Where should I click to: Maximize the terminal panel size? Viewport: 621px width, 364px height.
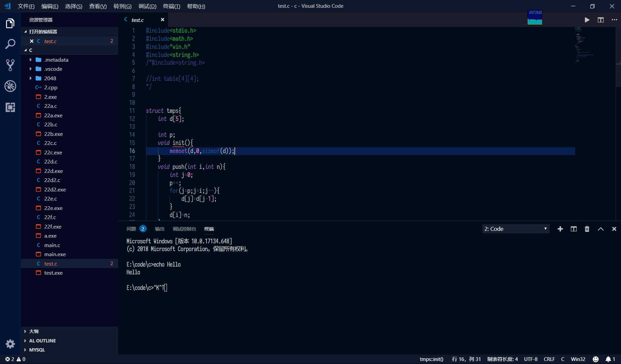pyautogui.click(x=601, y=229)
